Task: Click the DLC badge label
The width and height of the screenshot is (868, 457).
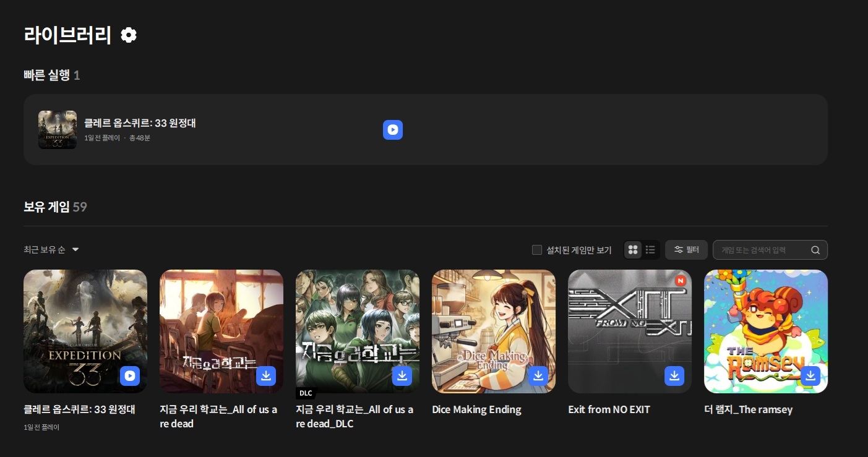Action: (x=306, y=393)
